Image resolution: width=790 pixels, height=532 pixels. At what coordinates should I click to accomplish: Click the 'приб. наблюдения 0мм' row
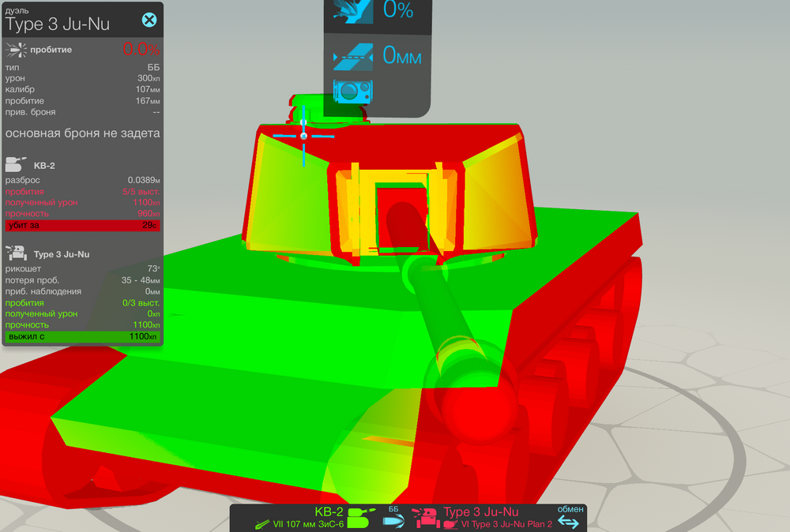tap(83, 291)
